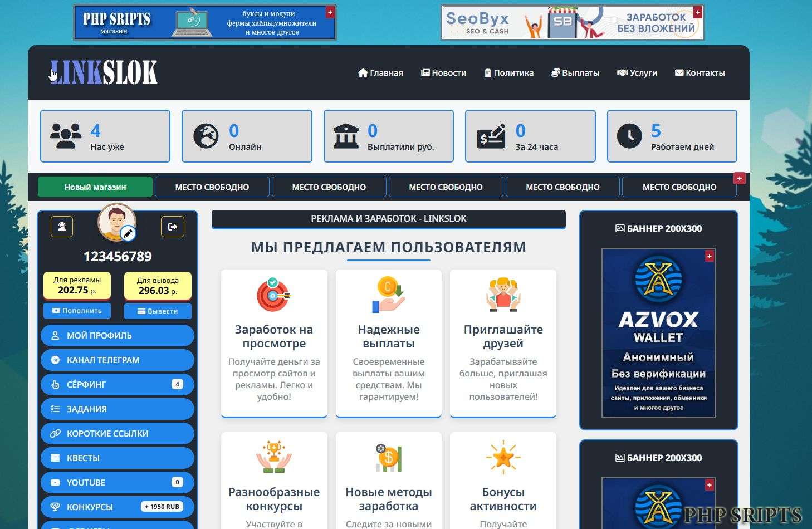
Task: Click the profile icon button beside avatar
Action: coord(62,227)
